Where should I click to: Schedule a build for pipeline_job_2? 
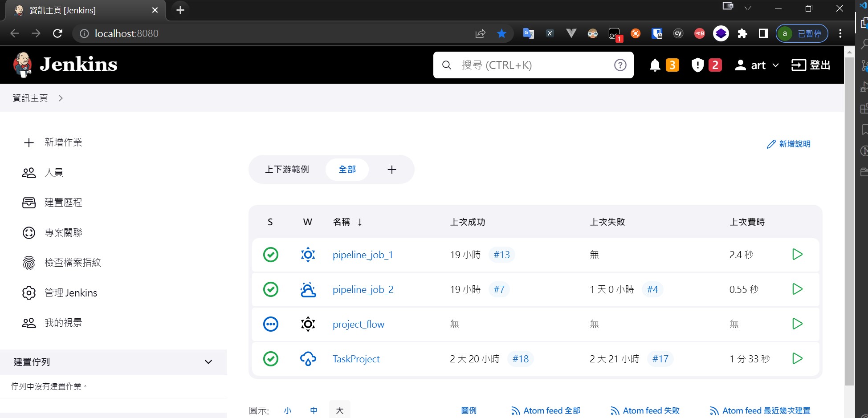coord(797,289)
